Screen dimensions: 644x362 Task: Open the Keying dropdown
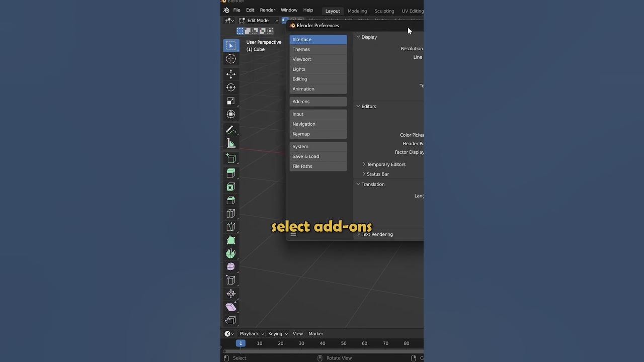[x=278, y=334]
